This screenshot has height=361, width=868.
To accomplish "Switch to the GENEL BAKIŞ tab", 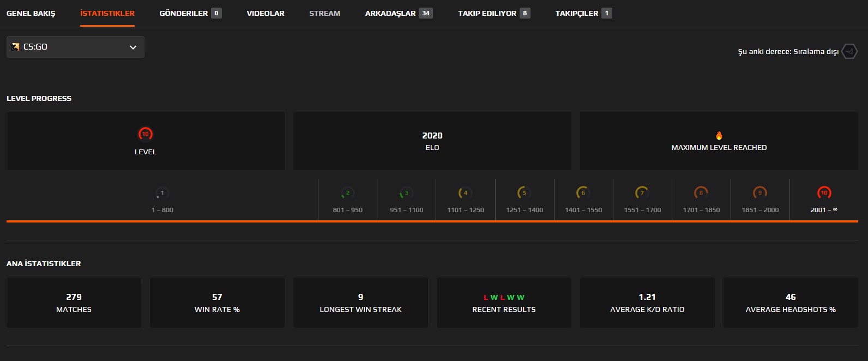I will 31,13.
